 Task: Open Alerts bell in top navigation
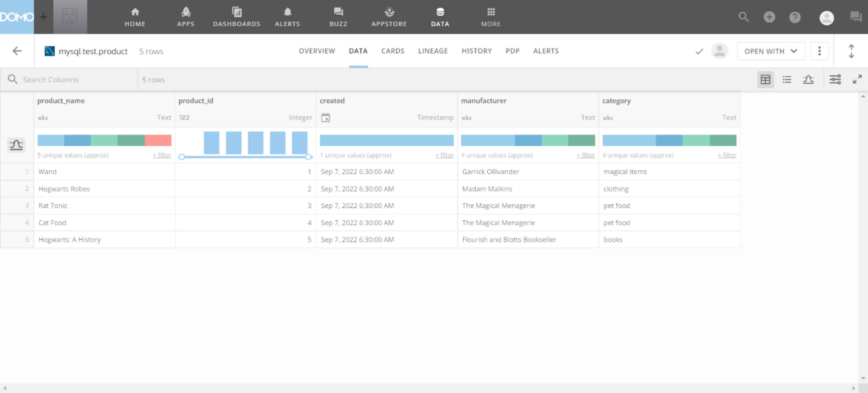[288, 17]
